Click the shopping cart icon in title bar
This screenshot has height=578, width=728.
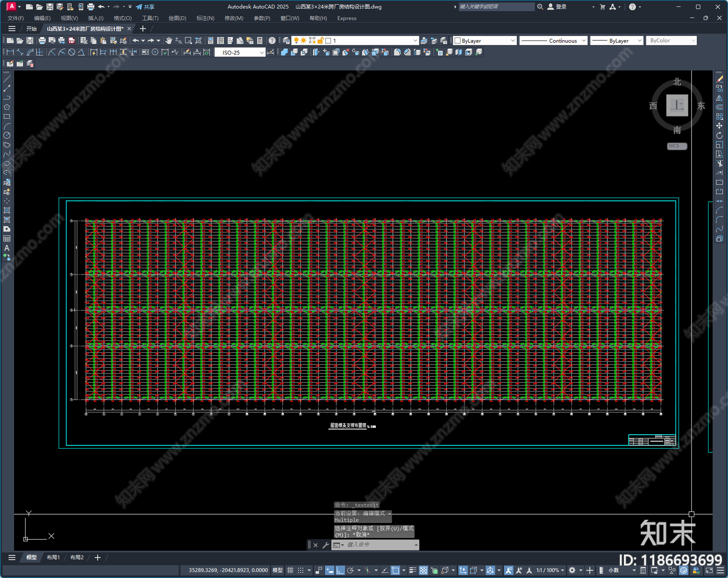point(602,7)
